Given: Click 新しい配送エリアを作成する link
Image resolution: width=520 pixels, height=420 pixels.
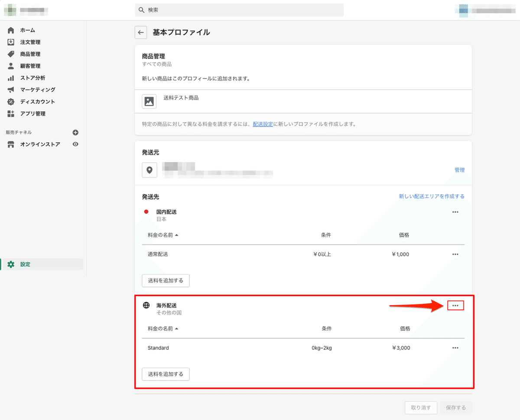Looking at the screenshot, I should click(432, 196).
